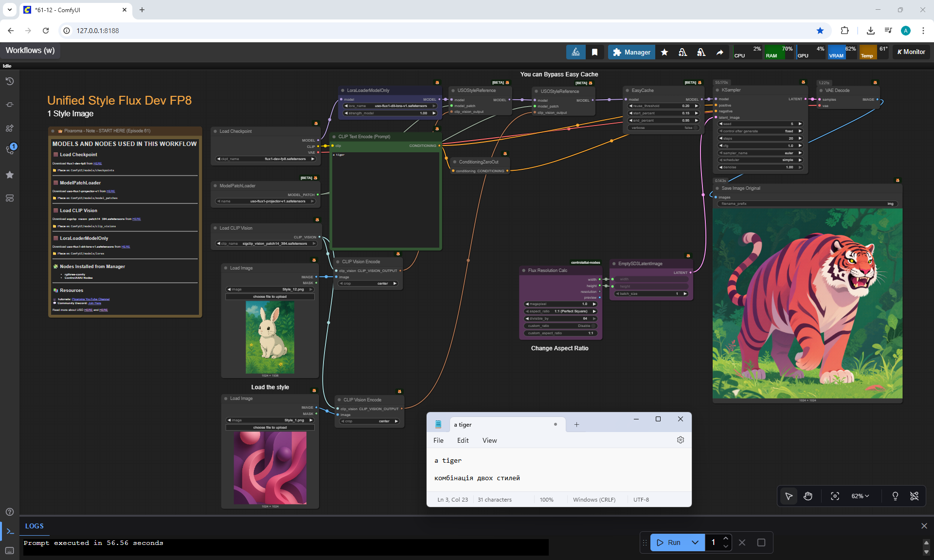Open the Edit menu in Notepad
Image resolution: width=934 pixels, height=560 pixels.
463,440
